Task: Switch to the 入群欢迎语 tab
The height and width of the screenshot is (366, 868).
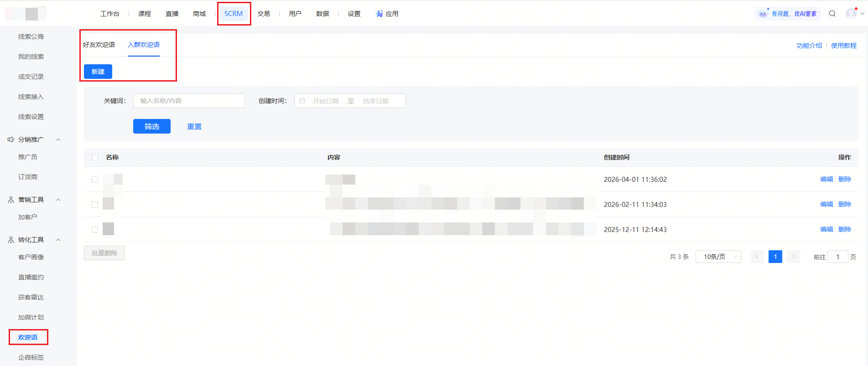Action: point(144,45)
